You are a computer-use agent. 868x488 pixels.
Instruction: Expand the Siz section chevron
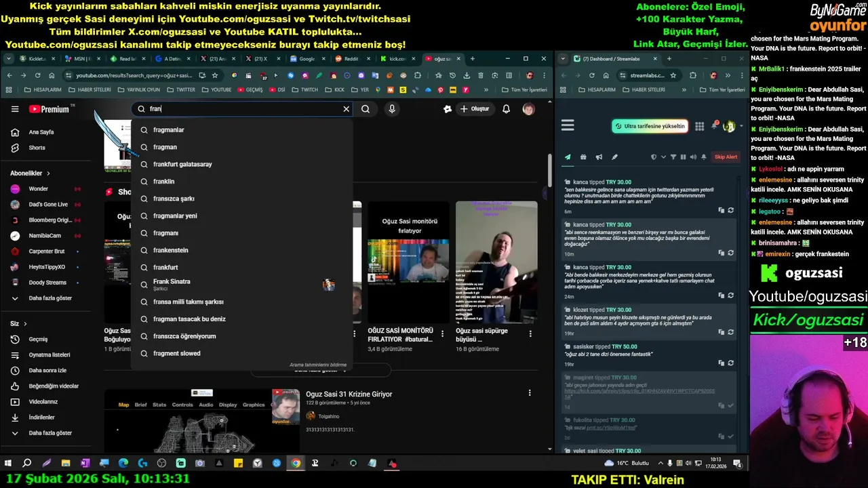[x=25, y=324]
